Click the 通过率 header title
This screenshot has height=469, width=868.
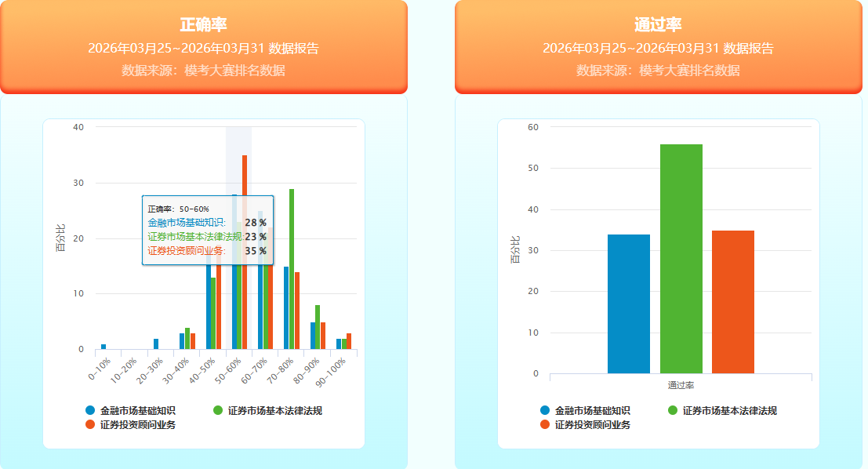click(658, 25)
